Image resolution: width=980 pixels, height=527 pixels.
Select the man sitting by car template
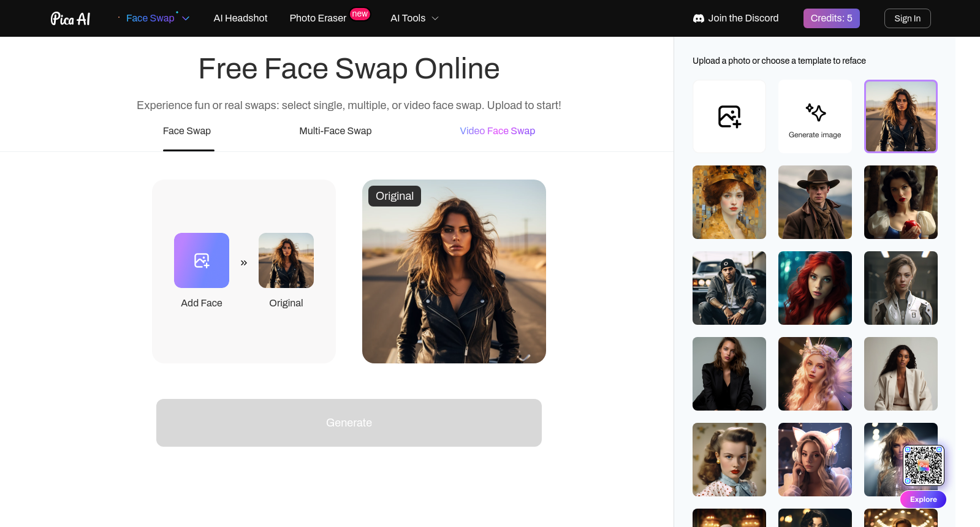tap(729, 288)
